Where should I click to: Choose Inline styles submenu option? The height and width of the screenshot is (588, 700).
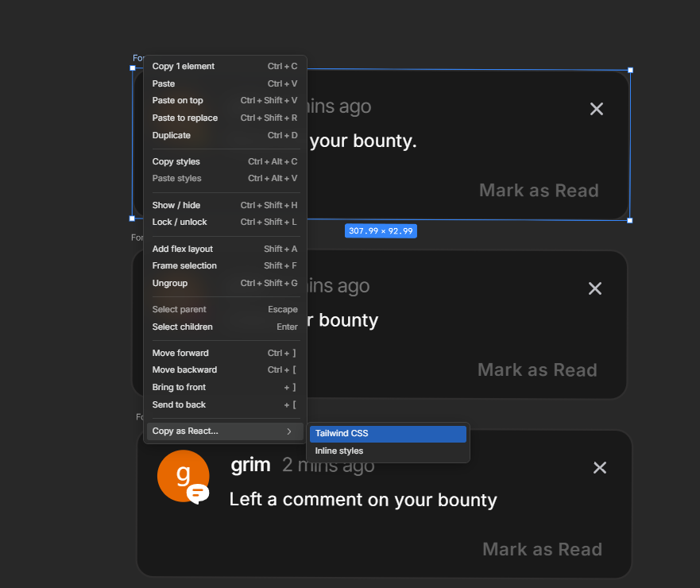[x=388, y=451]
